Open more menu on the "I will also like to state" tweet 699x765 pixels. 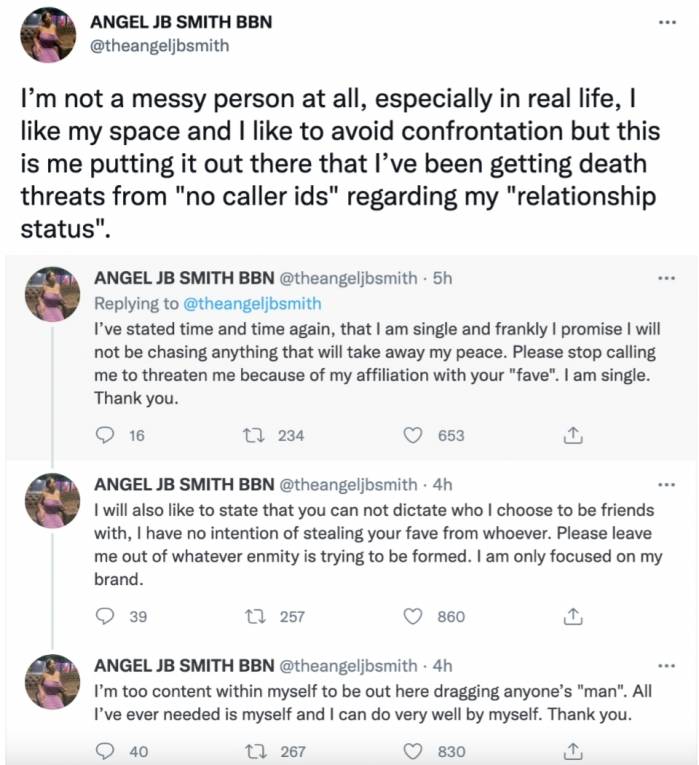click(x=667, y=484)
